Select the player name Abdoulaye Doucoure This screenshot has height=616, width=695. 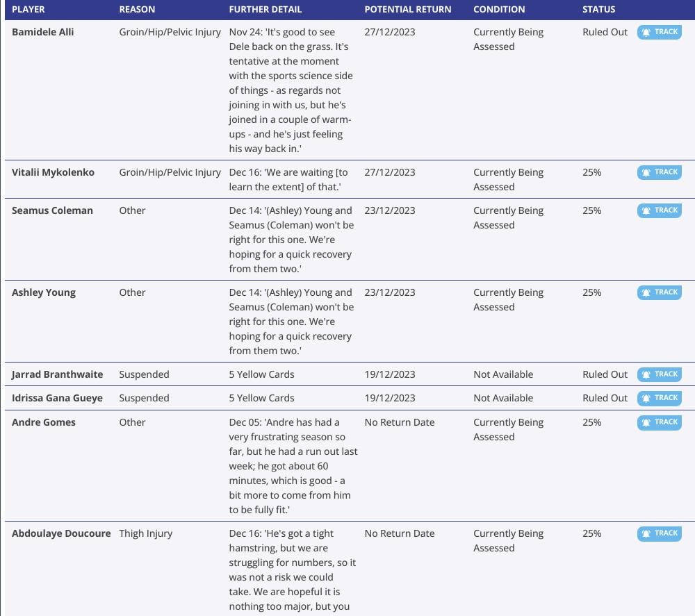tap(61, 533)
